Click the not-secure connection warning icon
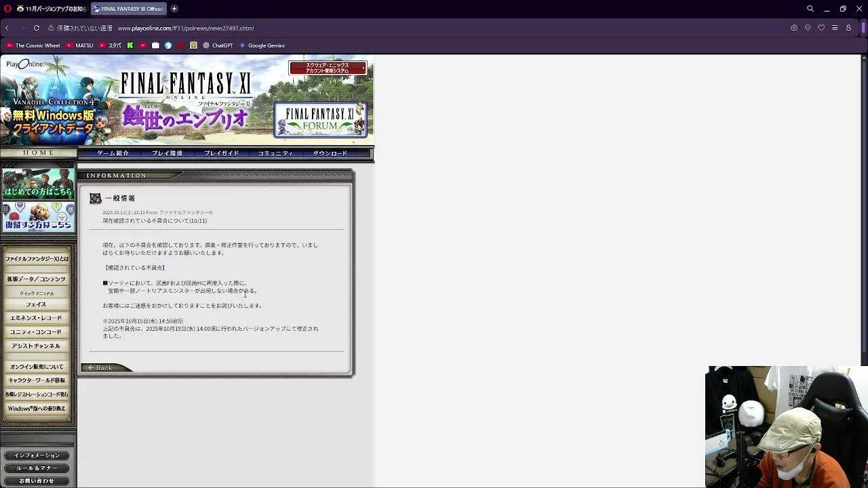This screenshot has height=488, width=868. (x=52, y=28)
